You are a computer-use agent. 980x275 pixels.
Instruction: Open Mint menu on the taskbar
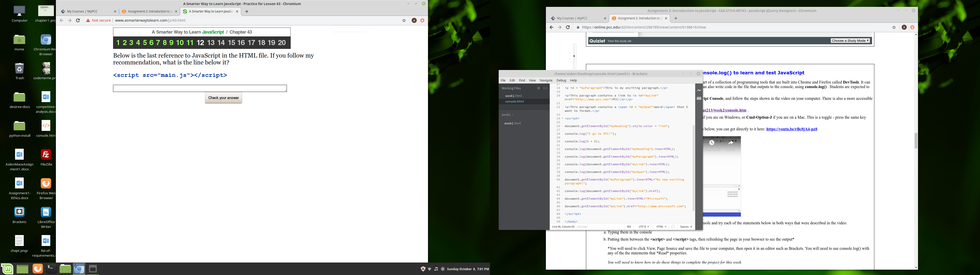point(7,269)
